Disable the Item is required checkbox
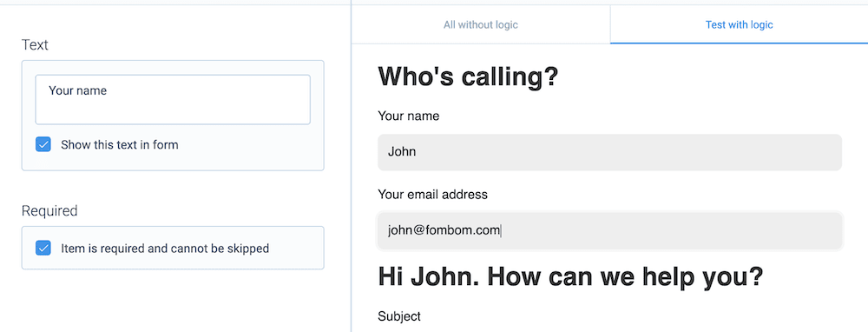Viewport: 868px width, 332px height. click(x=43, y=249)
